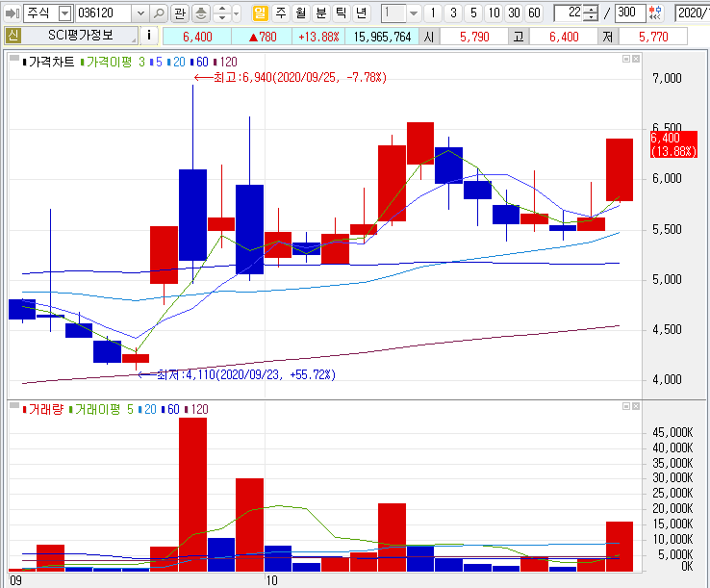Expand the stock code history dropdown
Image resolution: width=710 pixels, height=588 pixels.
[x=140, y=13]
